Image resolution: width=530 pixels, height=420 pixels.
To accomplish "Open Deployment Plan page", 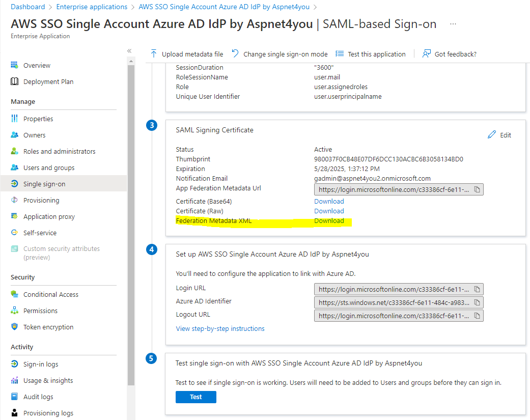I will tap(48, 81).
